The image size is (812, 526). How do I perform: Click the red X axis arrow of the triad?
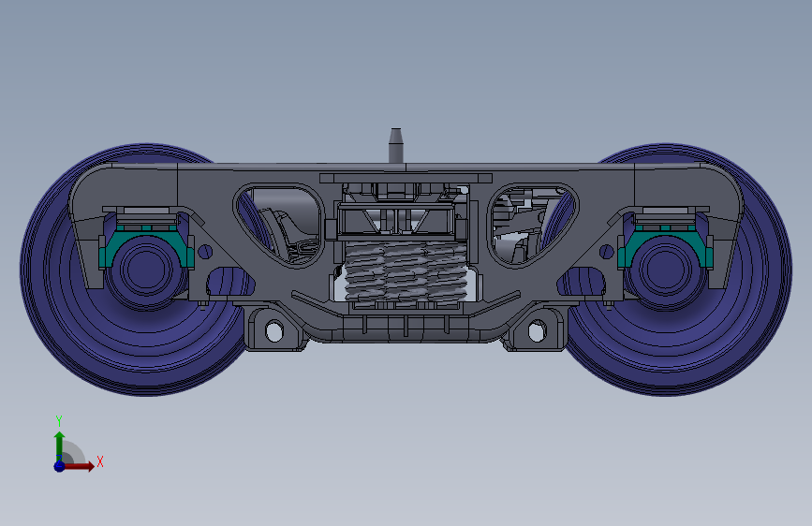tap(78, 466)
